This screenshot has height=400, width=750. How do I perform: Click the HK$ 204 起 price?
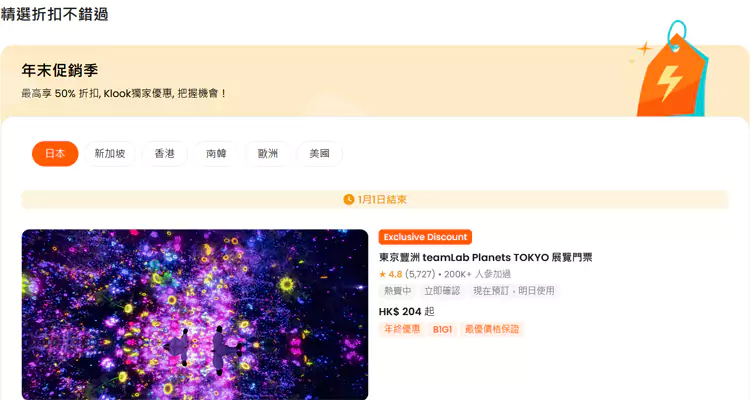click(x=407, y=311)
